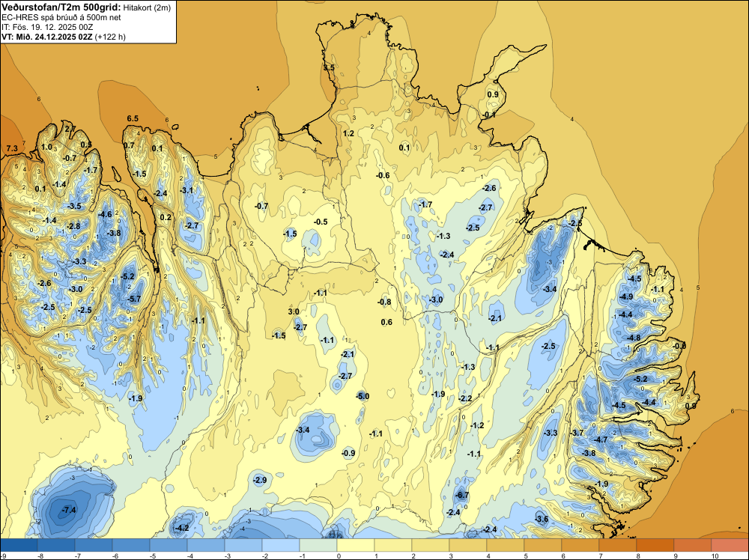Screen dimensions: 749x560
Task: Click the -2.8 temperature value
Action: click(73, 226)
